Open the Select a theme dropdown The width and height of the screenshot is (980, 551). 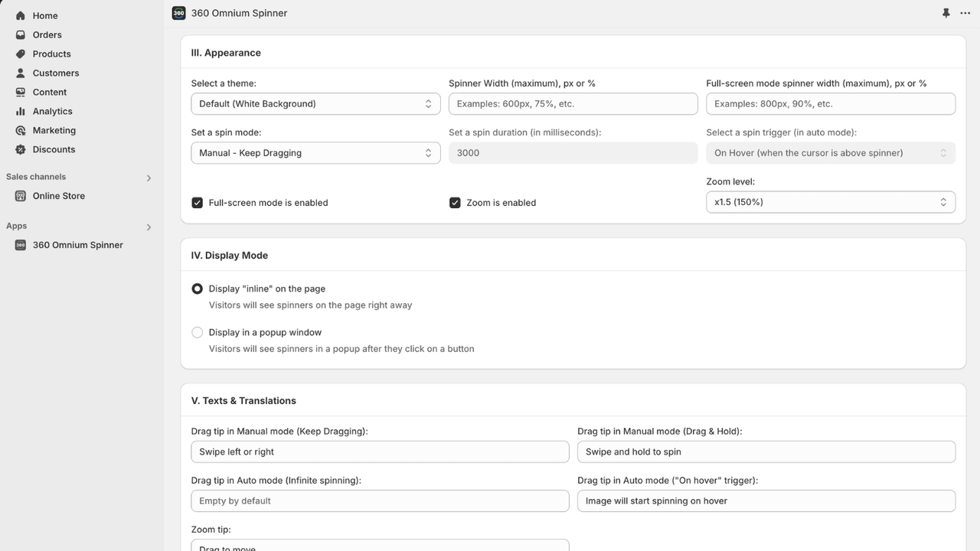315,104
